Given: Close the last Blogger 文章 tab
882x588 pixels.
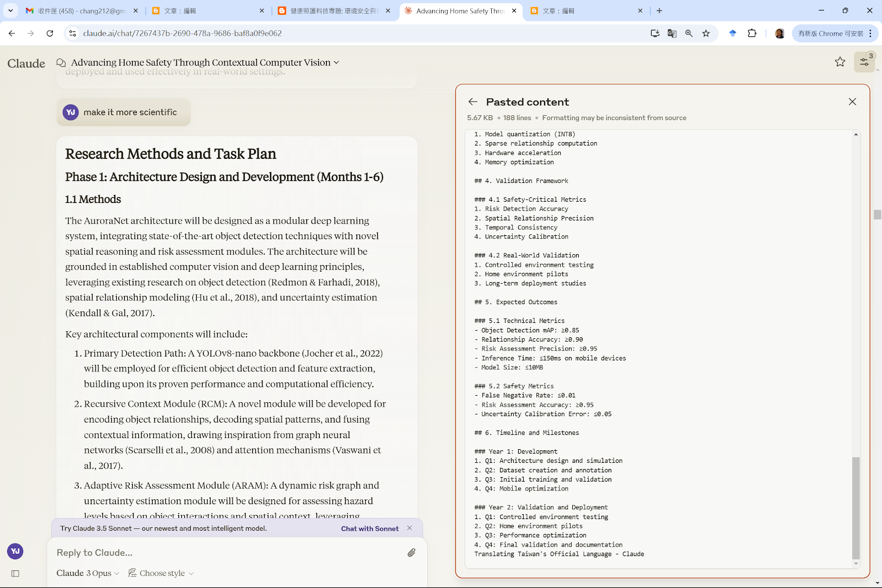Looking at the screenshot, I should (x=640, y=10).
